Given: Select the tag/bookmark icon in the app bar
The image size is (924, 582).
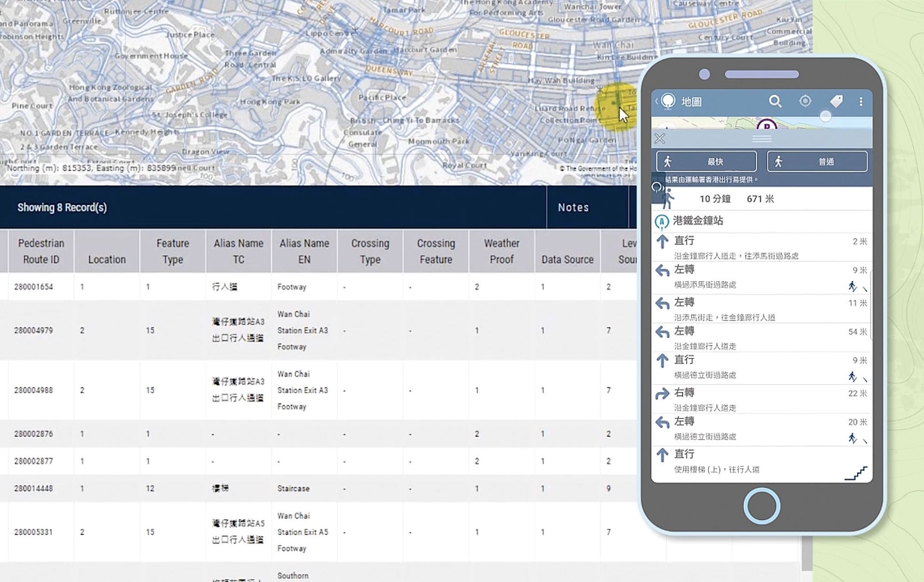Looking at the screenshot, I should [836, 101].
